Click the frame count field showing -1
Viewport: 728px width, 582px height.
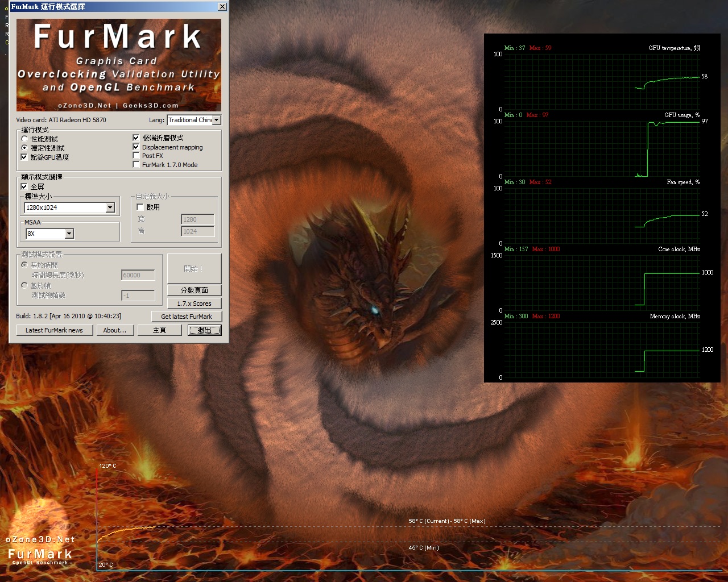point(138,296)
